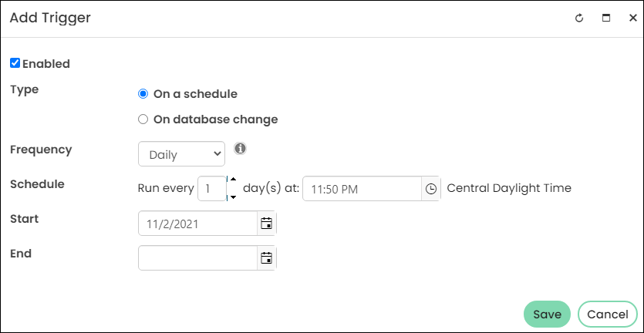Close the Add Trigger dialog

pos(633,18)
